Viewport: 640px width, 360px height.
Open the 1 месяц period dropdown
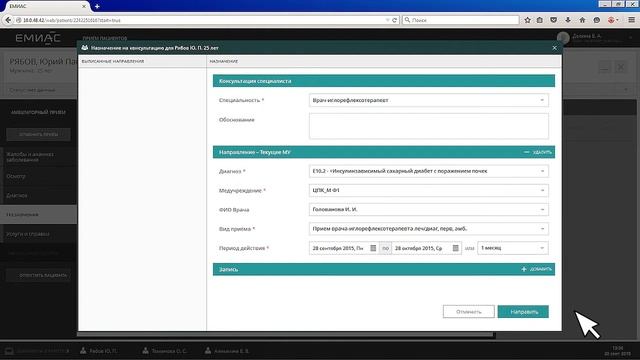pyautogui.click(x=513, y=248)
